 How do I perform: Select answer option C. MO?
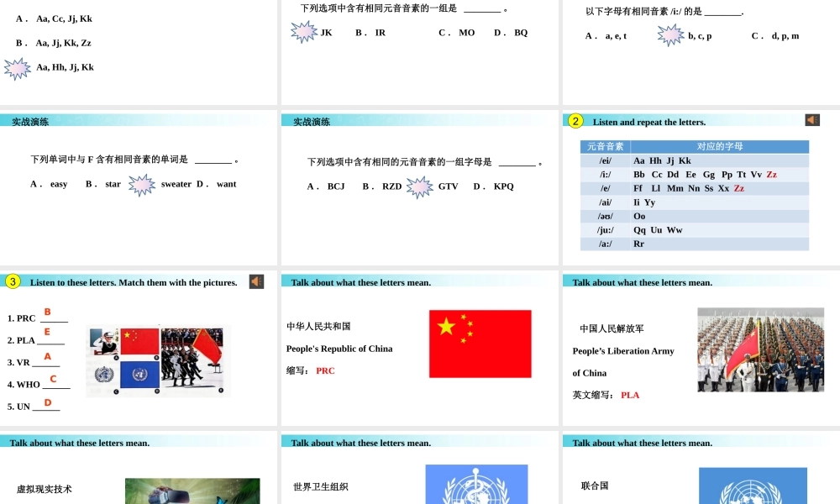coord(456,33)
